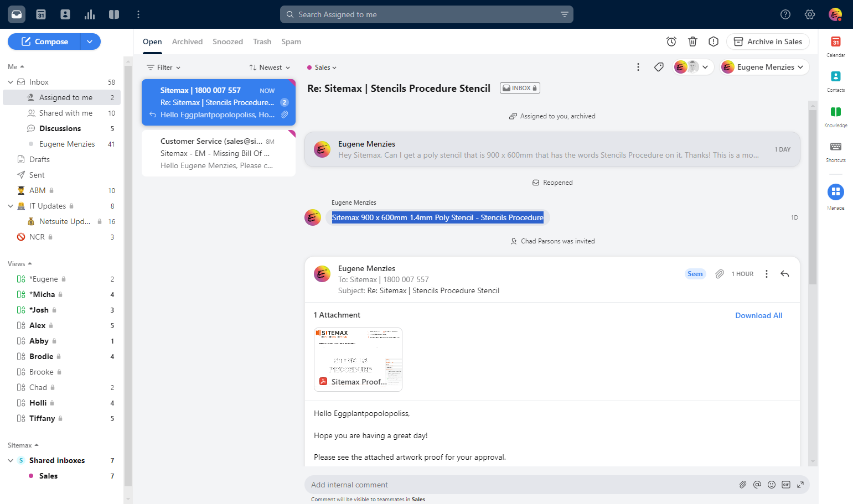The image size is (853, 504).
Task: Snooze the conversation with the clock icon
Action: [x=671, y=41]
